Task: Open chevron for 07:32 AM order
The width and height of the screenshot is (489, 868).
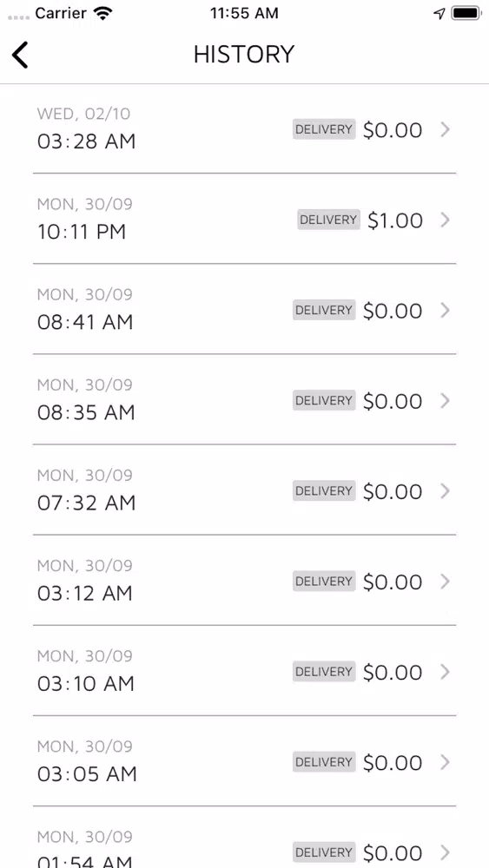Action: (x=445, y=491)
